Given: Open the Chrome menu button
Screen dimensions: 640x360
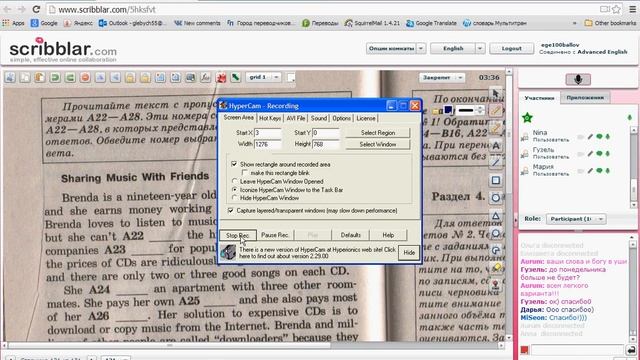Looking at the screenshot, I should point(632,9).
